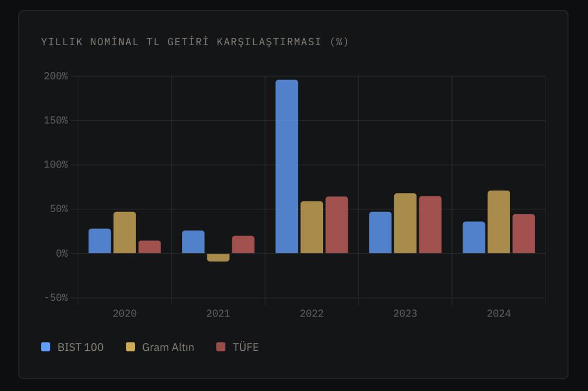Click the 2022 axis label
588x391 pixels.
(311, 313)
